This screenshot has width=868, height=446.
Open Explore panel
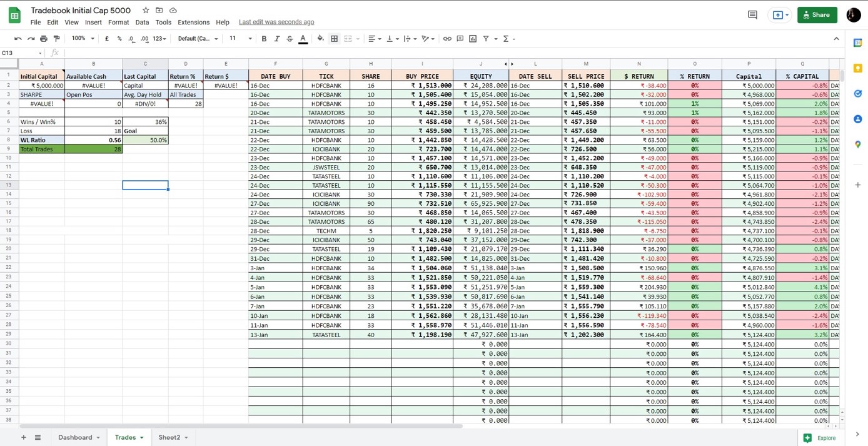click(820, 438)
